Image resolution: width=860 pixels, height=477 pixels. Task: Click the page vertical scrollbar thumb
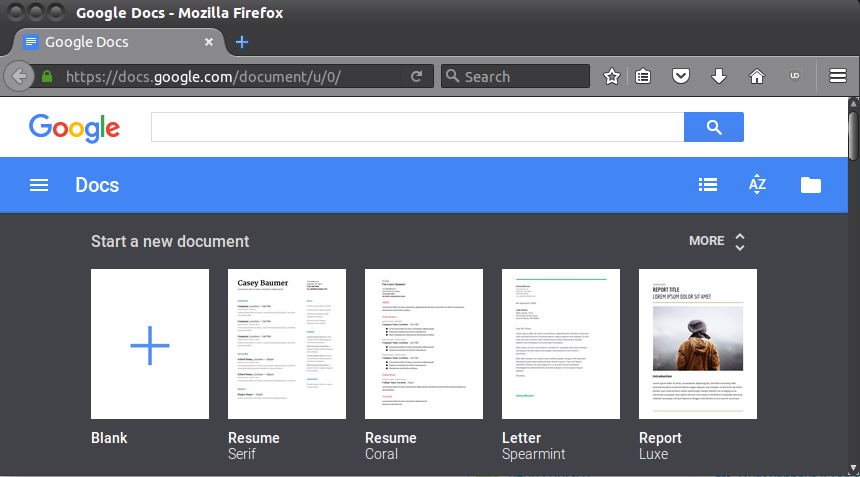pos(853,136)
